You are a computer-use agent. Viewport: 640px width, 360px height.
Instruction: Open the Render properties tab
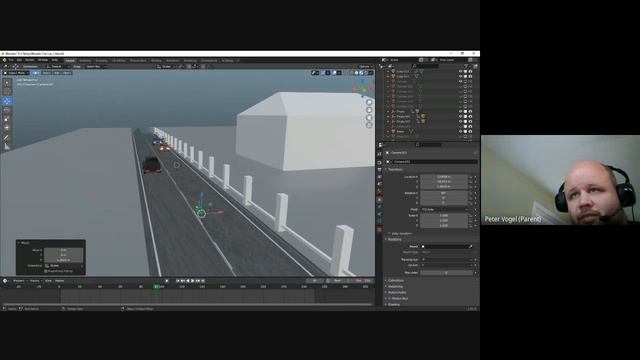coord(379,162)
